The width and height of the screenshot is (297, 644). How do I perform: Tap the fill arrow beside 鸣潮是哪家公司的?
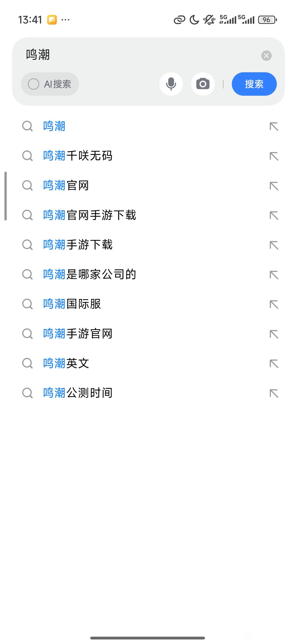[274, 275]
